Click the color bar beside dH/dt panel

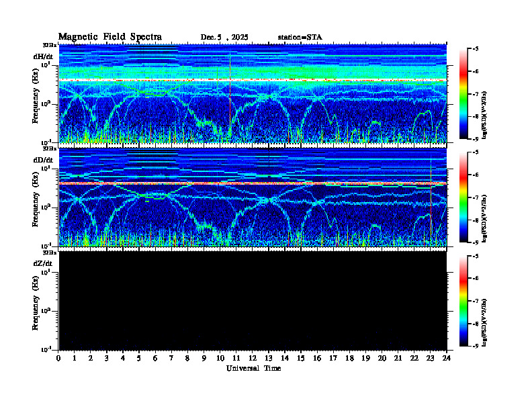tap(463, 94)
